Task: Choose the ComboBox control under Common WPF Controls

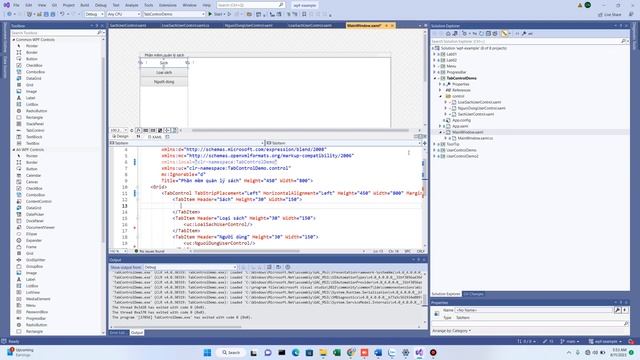Action: click(35, 72)
